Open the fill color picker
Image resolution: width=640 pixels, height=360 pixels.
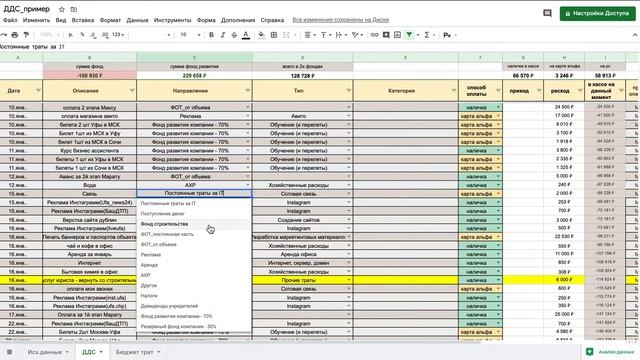tap(261, 35)
